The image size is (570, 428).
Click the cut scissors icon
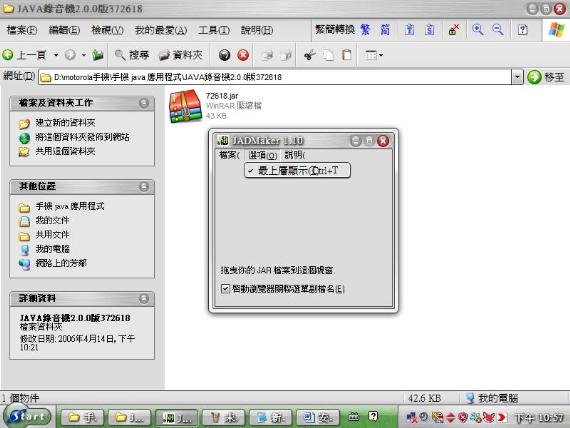[x=310, y=55]
